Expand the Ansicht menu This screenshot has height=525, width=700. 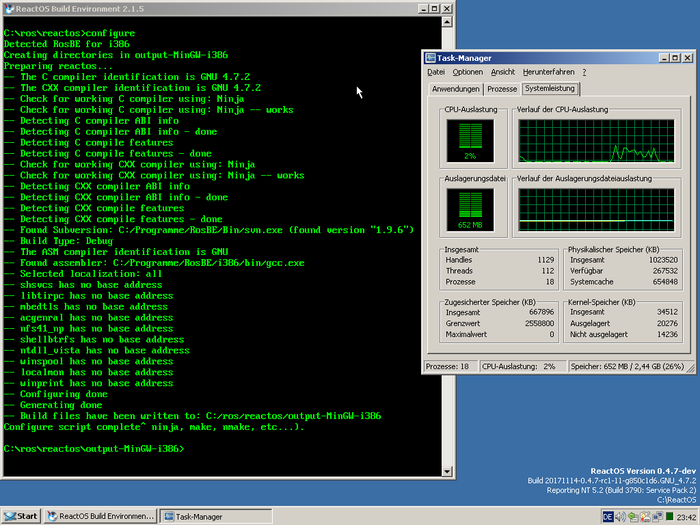pos(503,72)
